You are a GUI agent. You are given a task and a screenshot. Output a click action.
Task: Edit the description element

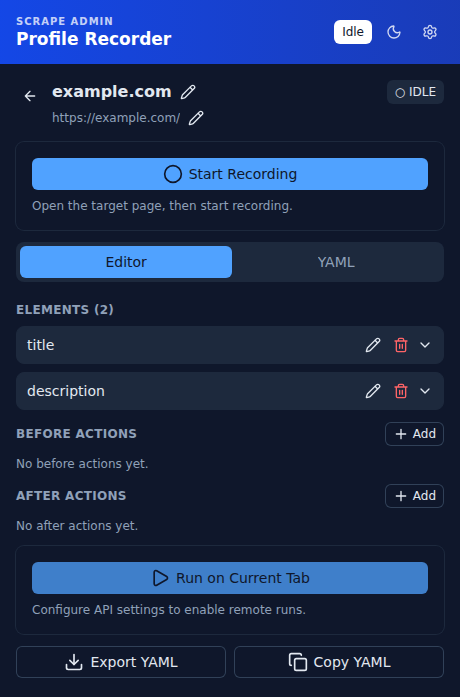click(373, 391)
